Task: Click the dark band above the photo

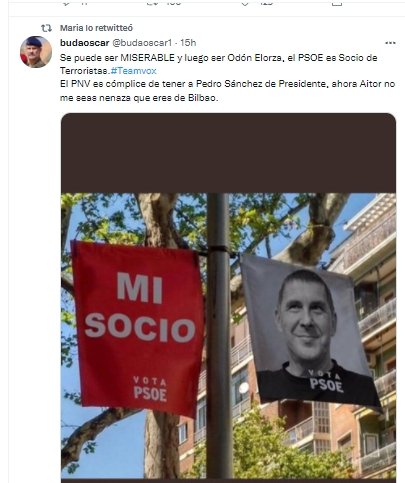Action: (228, 153)
